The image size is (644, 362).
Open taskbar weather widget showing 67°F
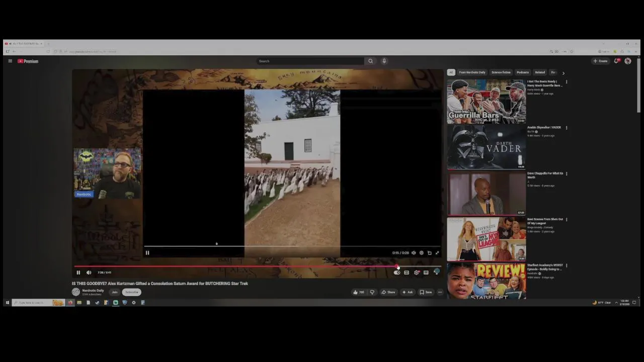[x=602, y=303]
